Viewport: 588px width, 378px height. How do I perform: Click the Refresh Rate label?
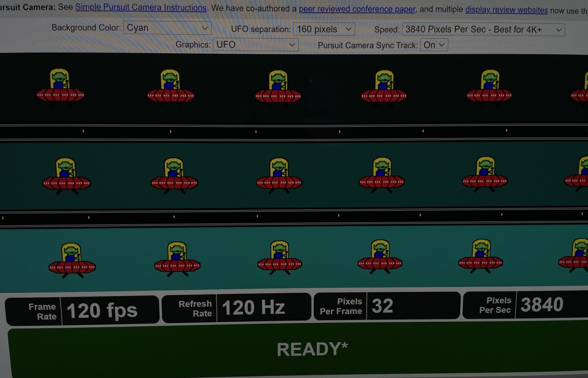click(195, 309)
